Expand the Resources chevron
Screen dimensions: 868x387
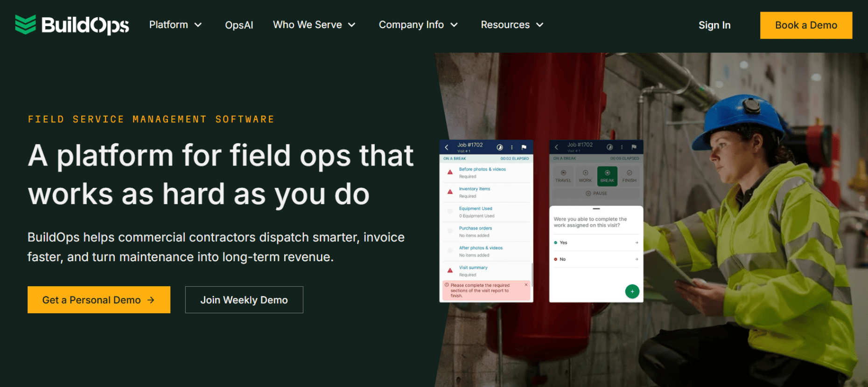540,25
